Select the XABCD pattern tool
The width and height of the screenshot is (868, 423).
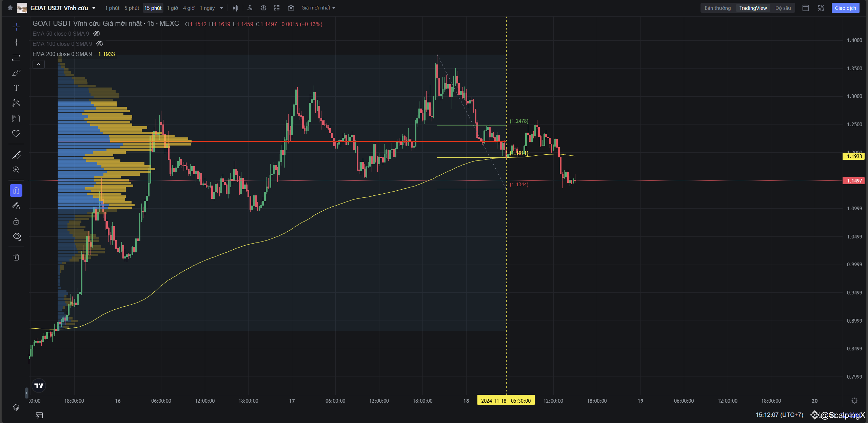[x=16, y=103]
